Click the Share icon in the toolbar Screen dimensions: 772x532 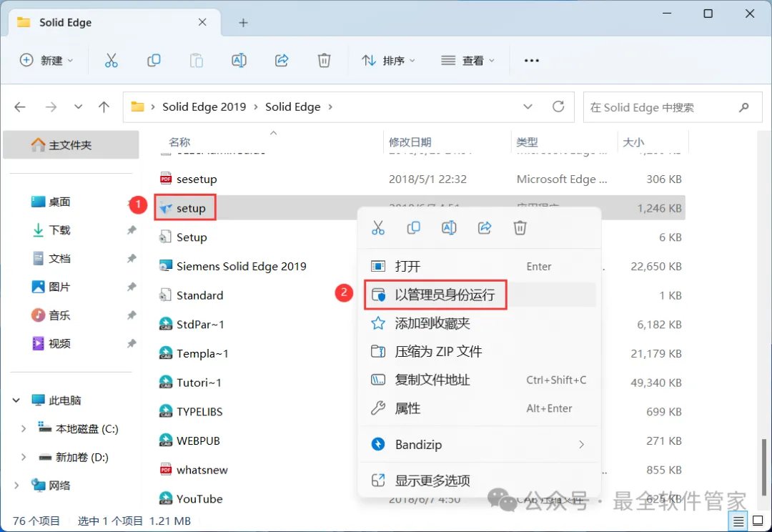[x=282, y=61]
